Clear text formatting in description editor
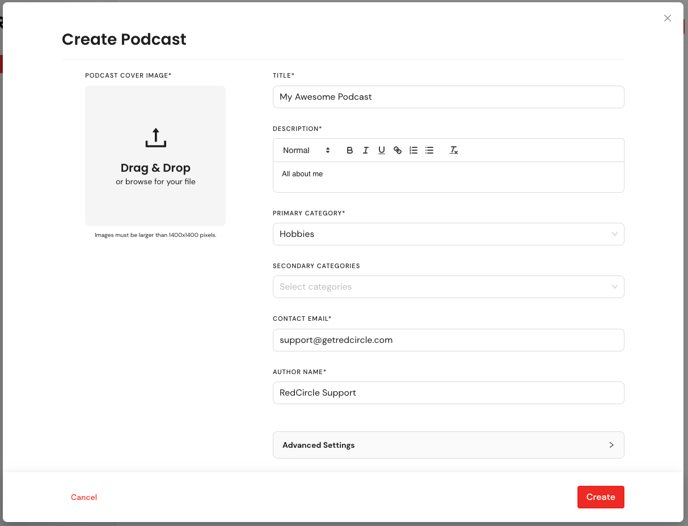Screen dimensions: 688x526 click(x=454, y=150)
